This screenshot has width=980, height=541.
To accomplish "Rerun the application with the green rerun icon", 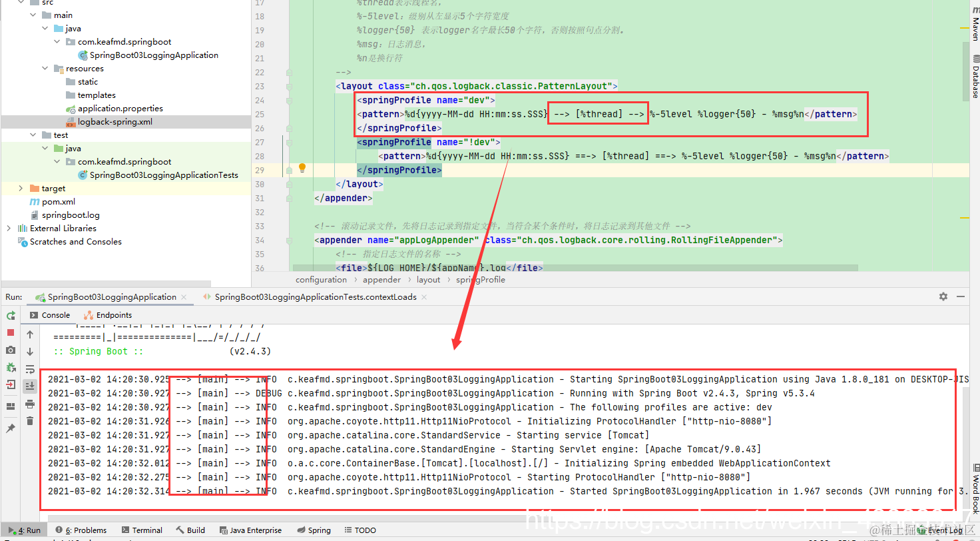I will coord(11,315).
